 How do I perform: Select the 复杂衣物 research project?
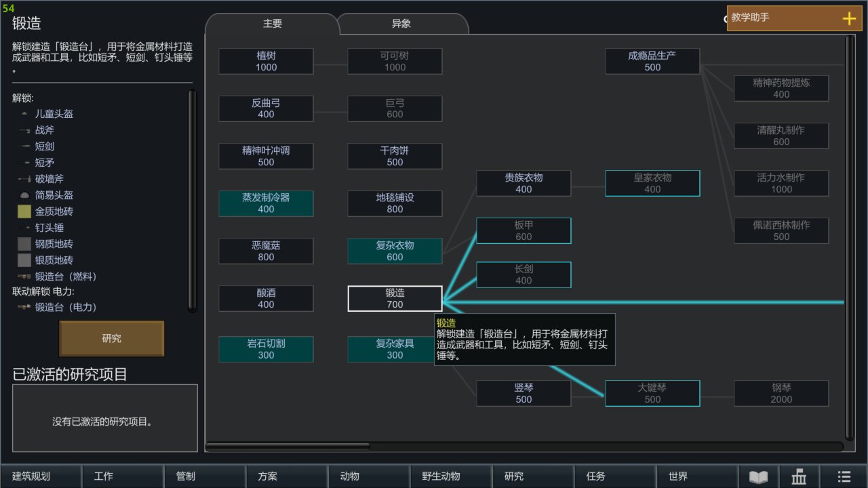click(395, 251)
